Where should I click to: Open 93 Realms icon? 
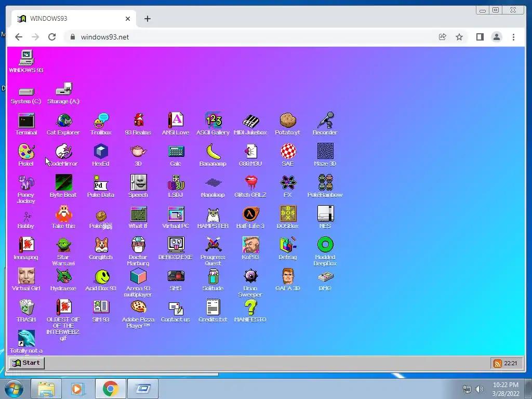click(138, 124)
